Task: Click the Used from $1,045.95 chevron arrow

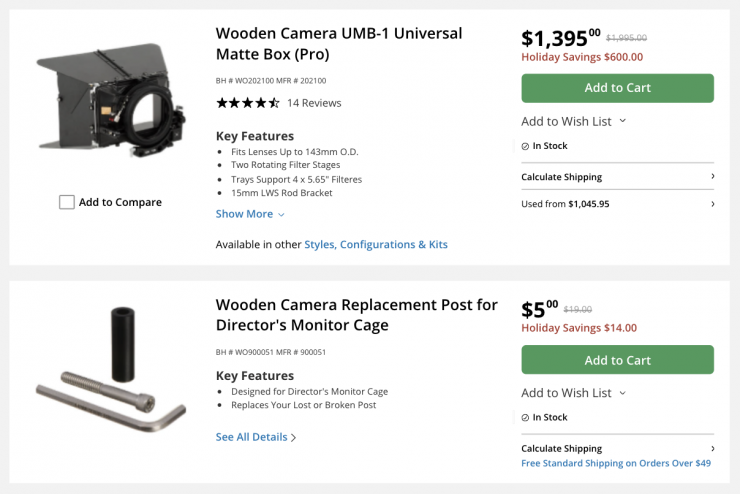Action: tap(712, 204)
